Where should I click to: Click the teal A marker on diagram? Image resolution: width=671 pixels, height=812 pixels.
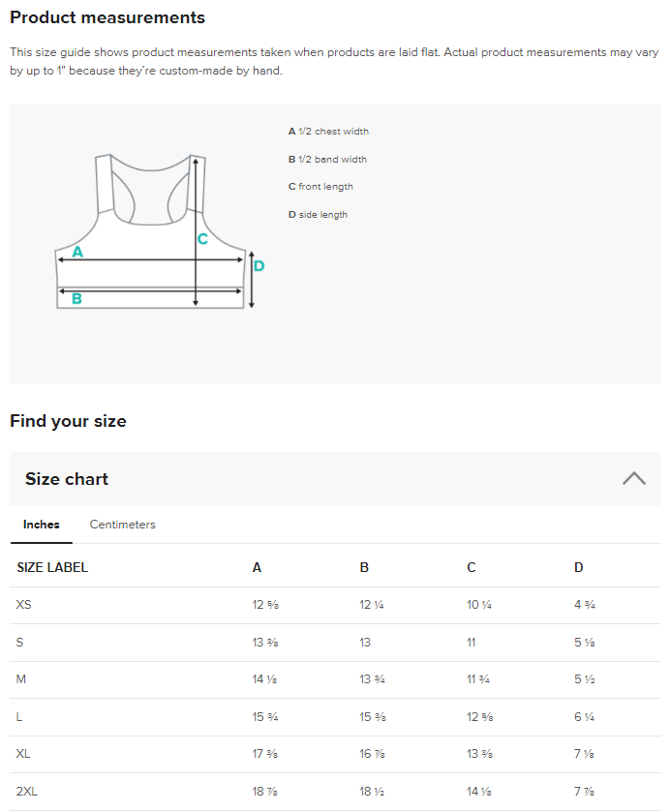click(77, 252)
